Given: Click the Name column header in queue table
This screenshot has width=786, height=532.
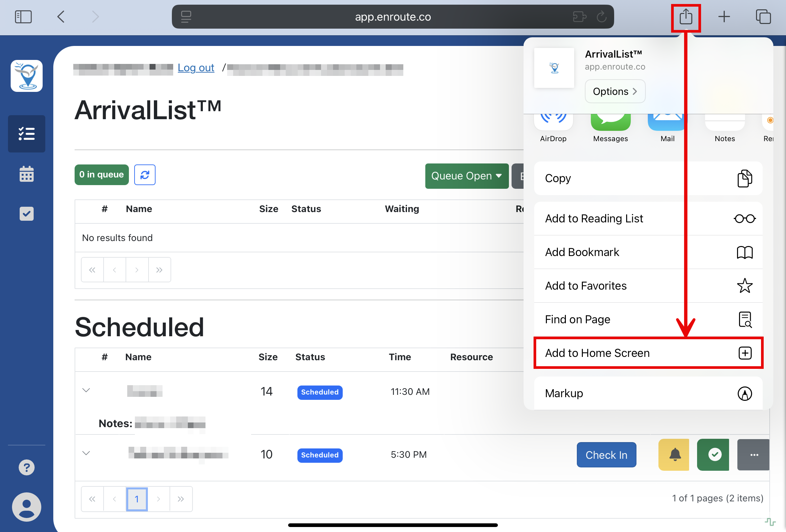Looking at the screenshot, I should pos(139,209).
